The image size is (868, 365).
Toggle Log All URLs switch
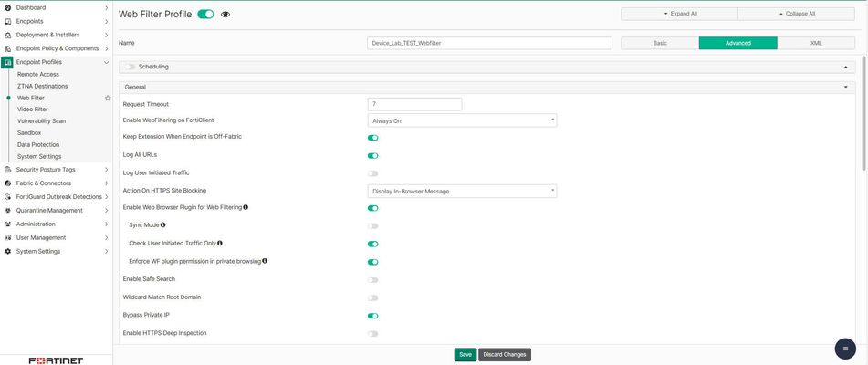click(373, 156)
